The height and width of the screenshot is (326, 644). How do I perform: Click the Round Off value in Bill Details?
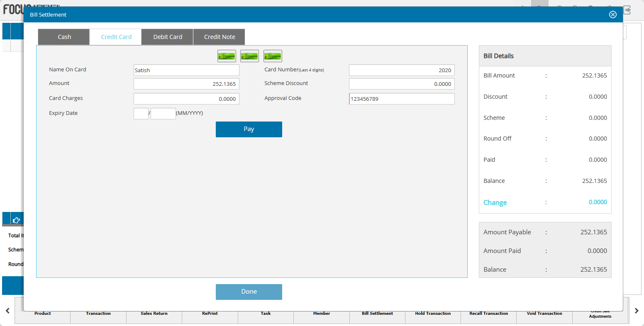(598, 139)
